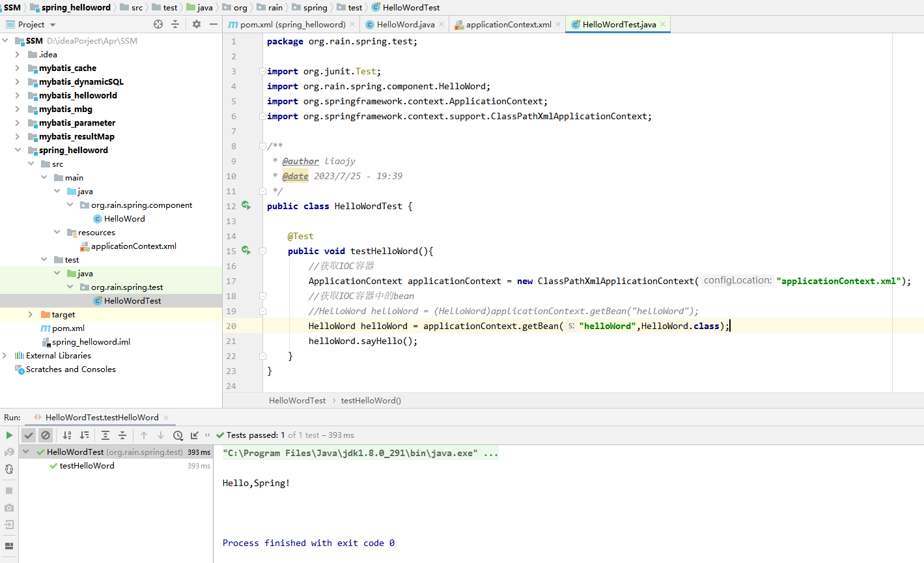
Task: Click spring_helloword breadcrumb in navigation bar
Action: point(76,8)
